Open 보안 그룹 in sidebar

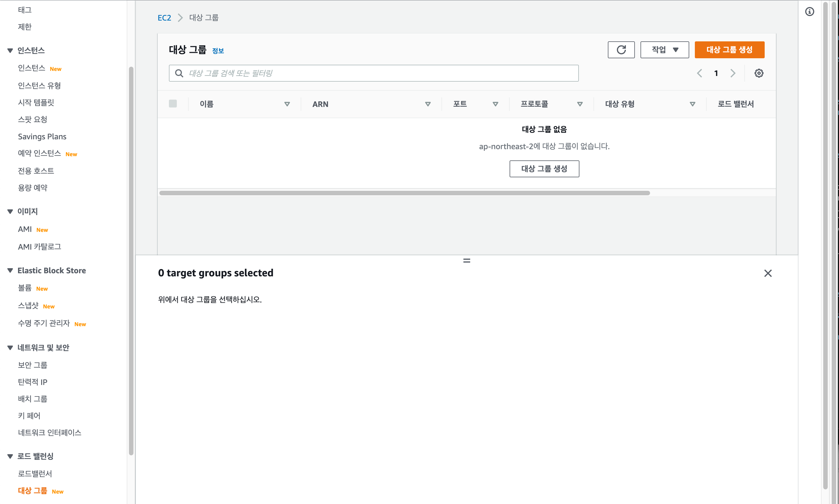tap(33, 365)
